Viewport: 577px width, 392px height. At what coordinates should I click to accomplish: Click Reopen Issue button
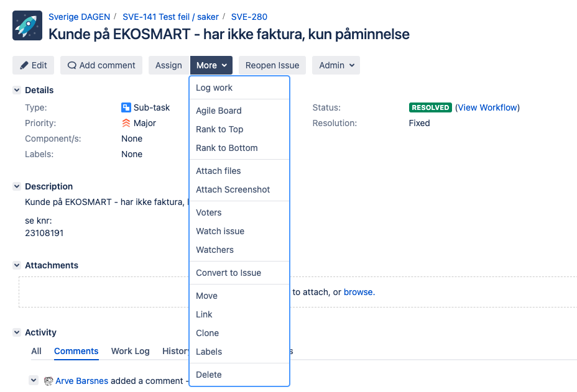pos(272,65)
